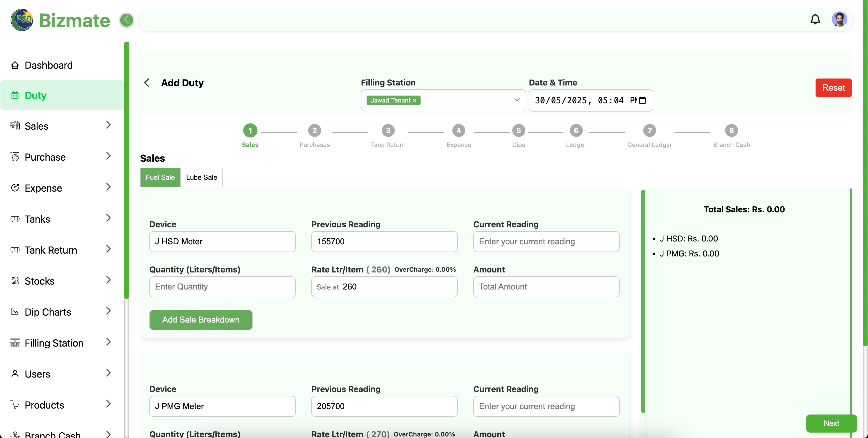Go back using Add Duty arrow
Image resolution: width=868 pixels, height=438 pixels.
click(x=147, y=83)
